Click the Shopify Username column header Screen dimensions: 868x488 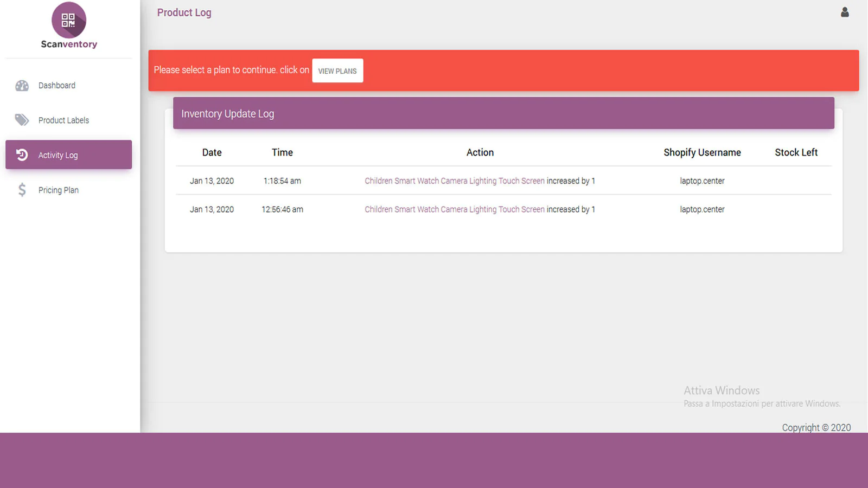702,152
